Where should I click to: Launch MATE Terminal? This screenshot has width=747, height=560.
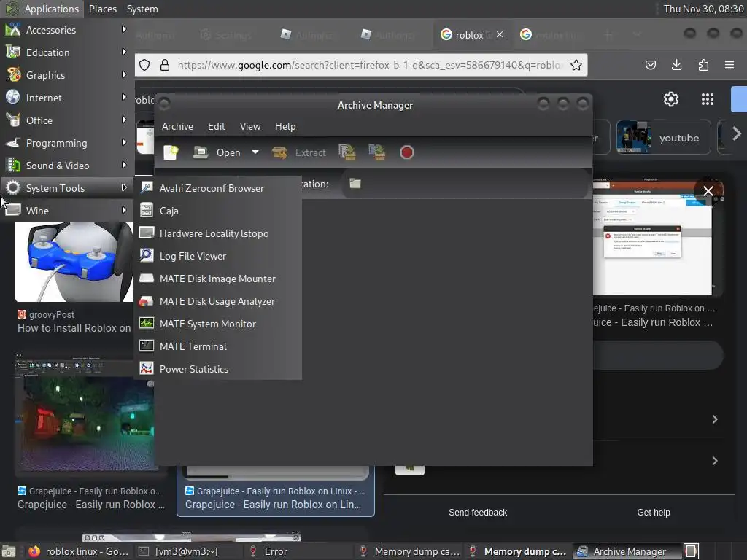point(218,346)
